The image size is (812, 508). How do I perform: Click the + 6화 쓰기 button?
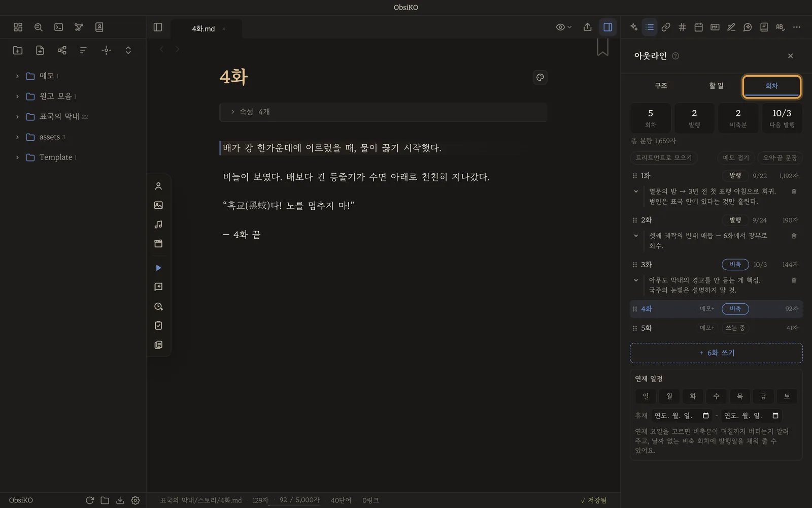716,353
